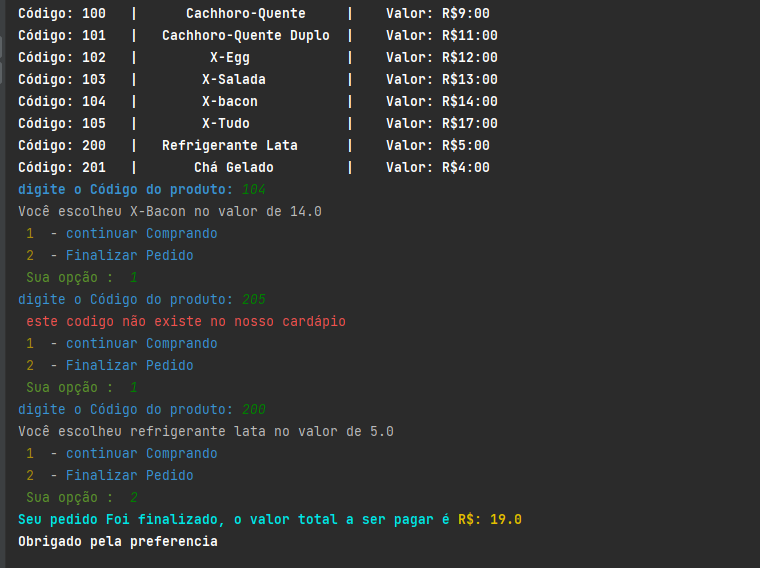Click the 'Você escolheu X-Bacon no valor de 14.0' line
This screenshot has height=568, width=760.
tap(170, 212)
